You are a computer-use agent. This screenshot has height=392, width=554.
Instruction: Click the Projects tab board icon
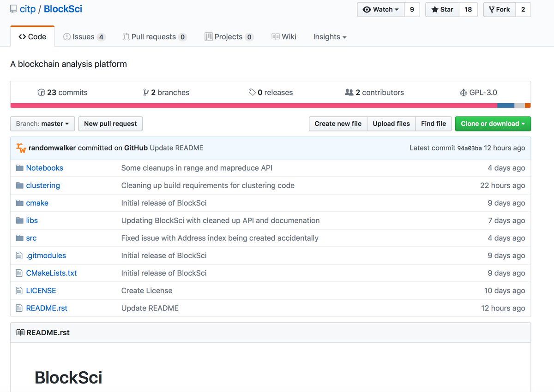point(209,36)
